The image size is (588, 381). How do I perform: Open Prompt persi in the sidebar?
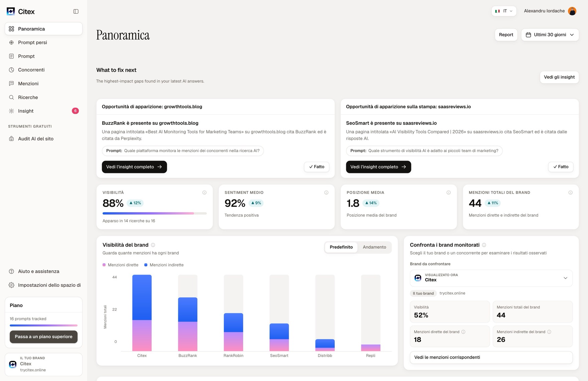(43, 42)
